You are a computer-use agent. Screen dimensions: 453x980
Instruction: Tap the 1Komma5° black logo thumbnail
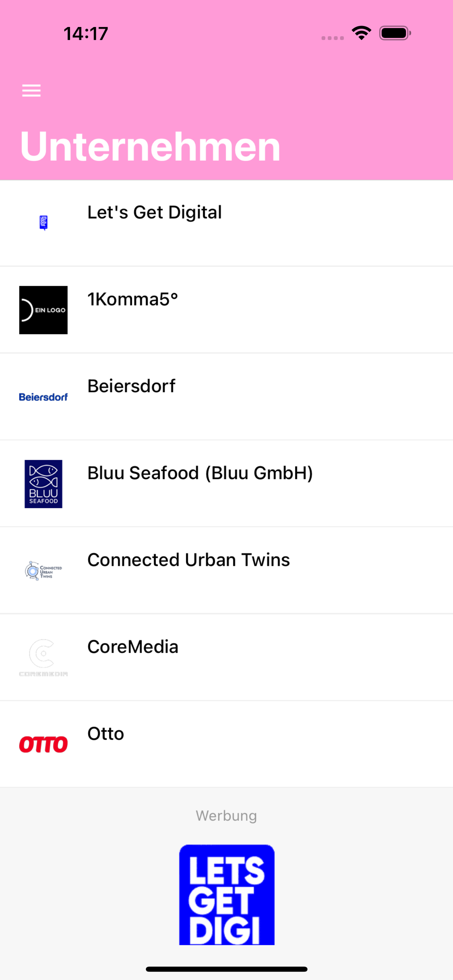(43, 310)
